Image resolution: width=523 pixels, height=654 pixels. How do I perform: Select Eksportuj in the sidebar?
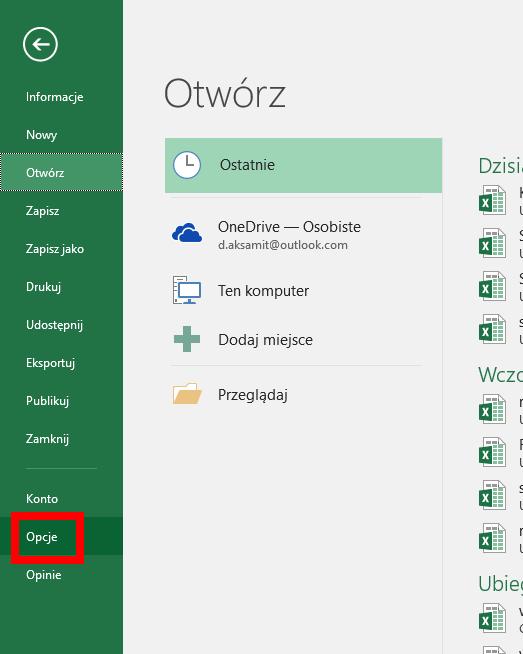point(50,363)
